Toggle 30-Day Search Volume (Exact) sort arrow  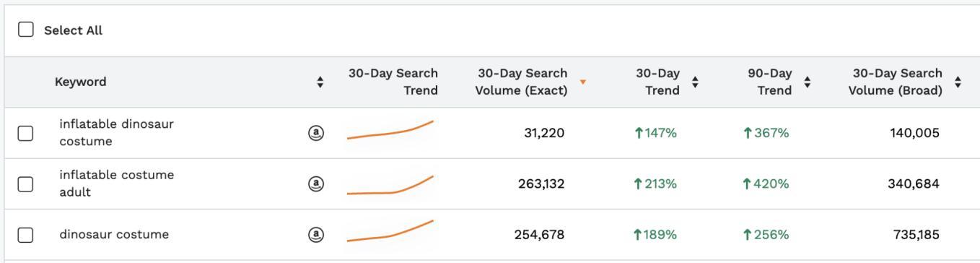583,81
